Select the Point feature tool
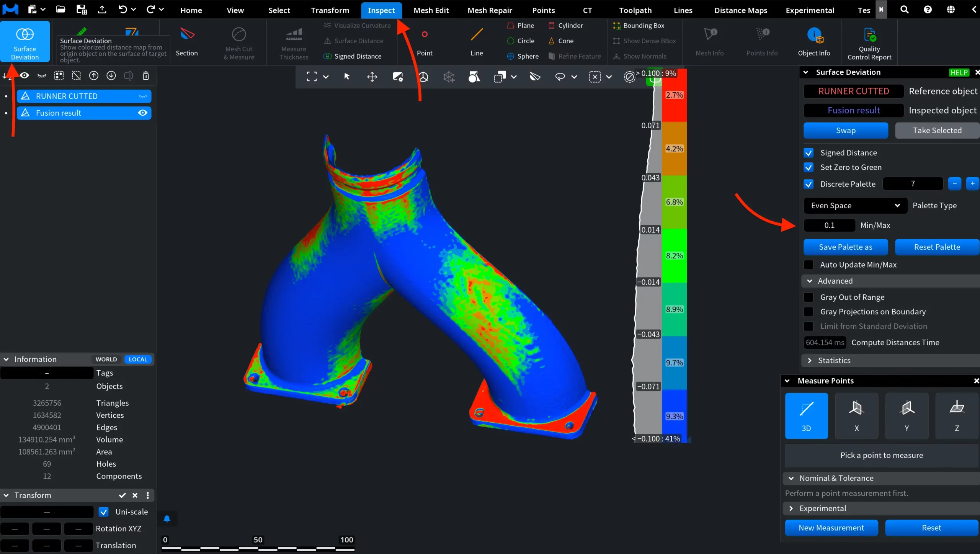 point(425,41)
